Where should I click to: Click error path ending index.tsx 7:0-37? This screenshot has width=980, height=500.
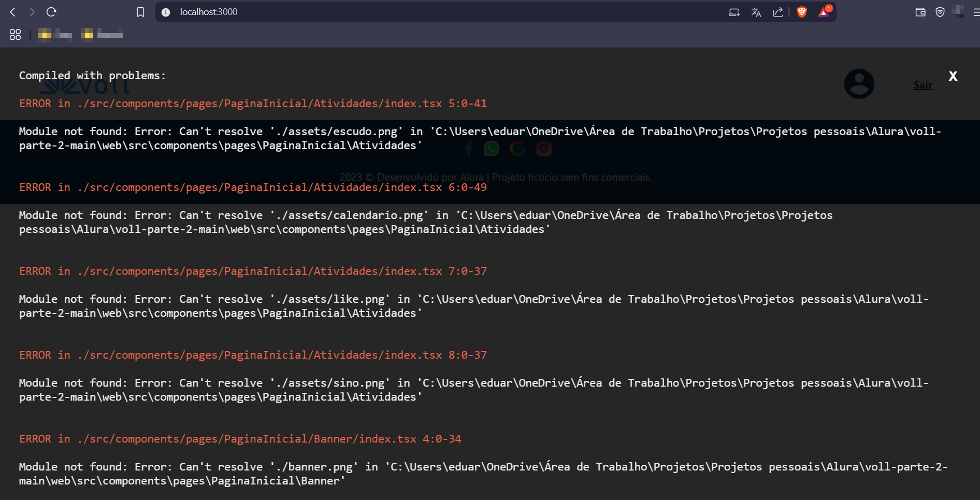click(253, 271)
